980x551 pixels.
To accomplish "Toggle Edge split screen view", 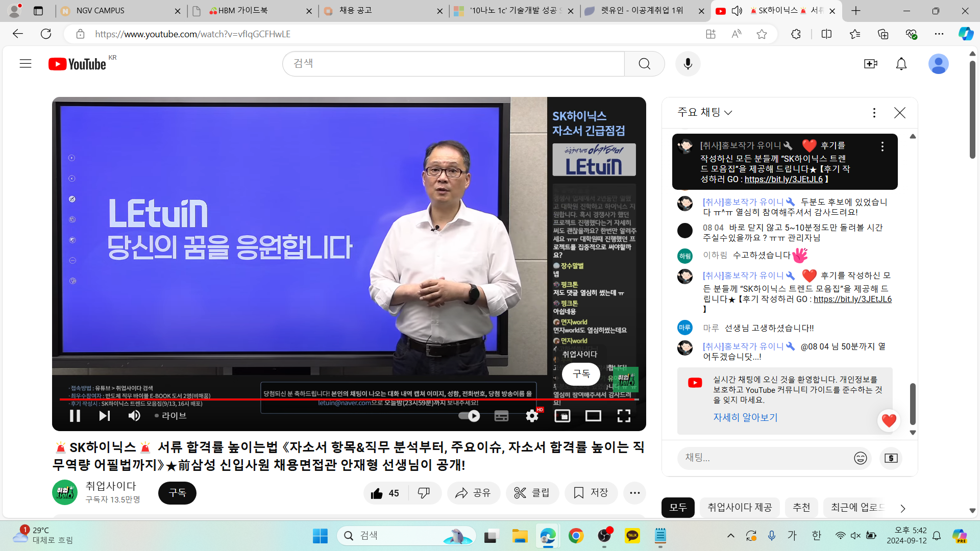I will [826, 34].
